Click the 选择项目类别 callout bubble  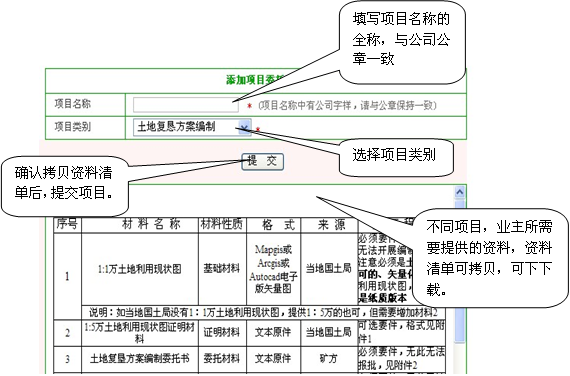tap(396, 157)
